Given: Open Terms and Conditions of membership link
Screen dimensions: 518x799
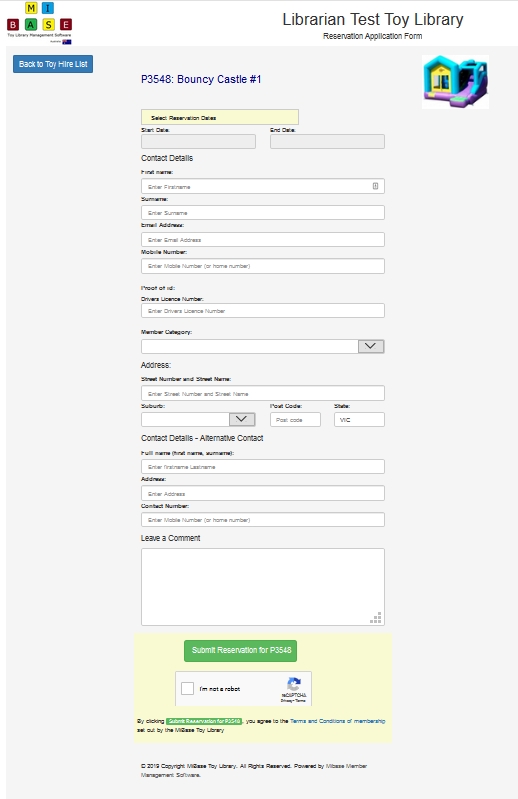Looking at the screenshot, I should point(337,721).
